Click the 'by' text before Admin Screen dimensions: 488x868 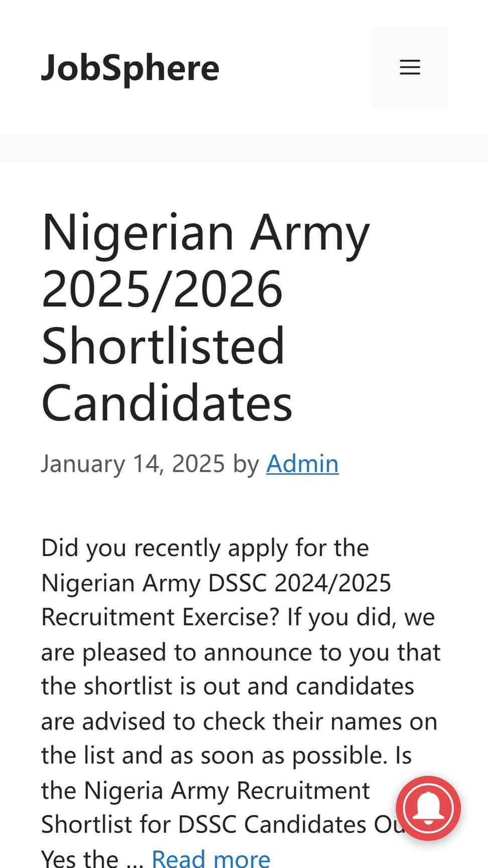point(246,464)
